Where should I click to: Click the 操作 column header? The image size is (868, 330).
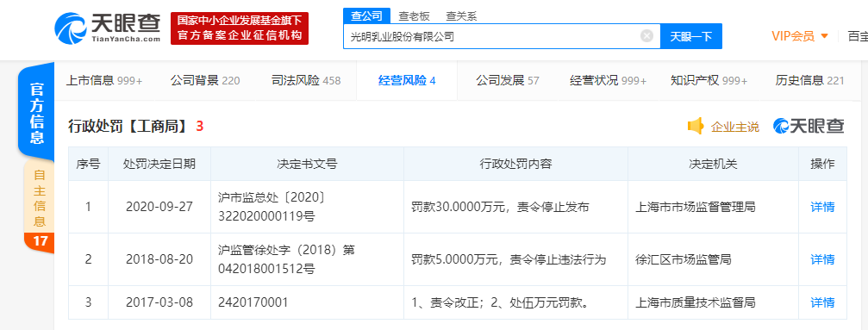(822, 164)
